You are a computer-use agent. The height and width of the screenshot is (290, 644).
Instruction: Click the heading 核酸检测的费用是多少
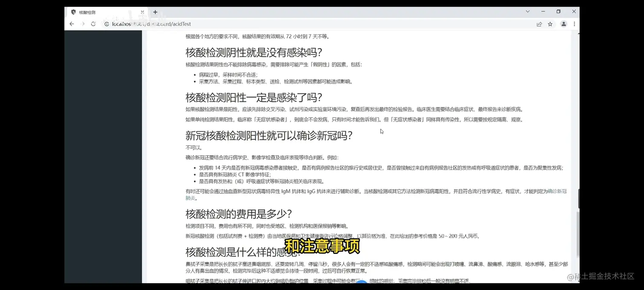tap(238, 214)
